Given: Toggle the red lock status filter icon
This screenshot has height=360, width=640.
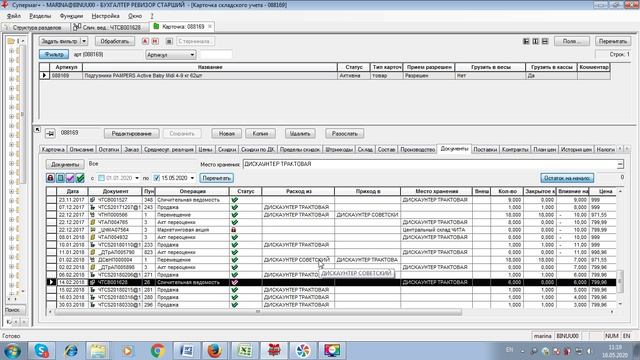Looking at the screenshot, I should [50, 178].
